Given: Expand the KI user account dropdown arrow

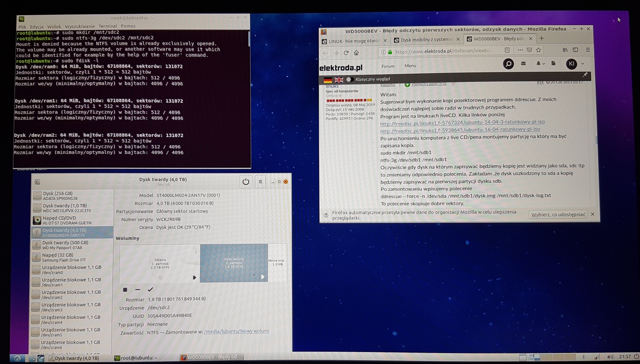Looking at the screenshot, I should point(583,64).
